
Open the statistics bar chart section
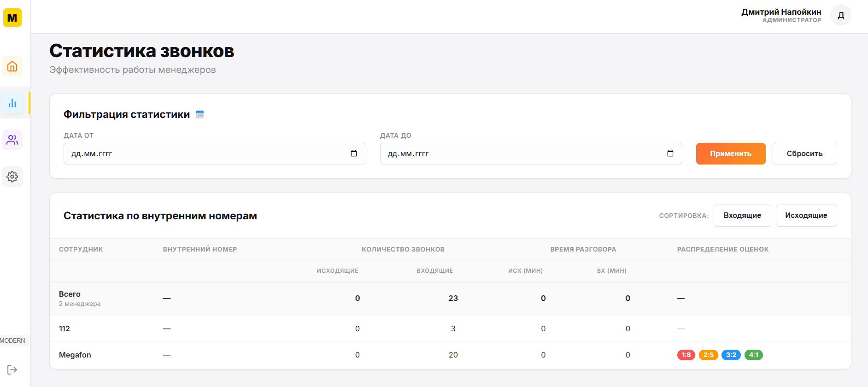(12, 103)
